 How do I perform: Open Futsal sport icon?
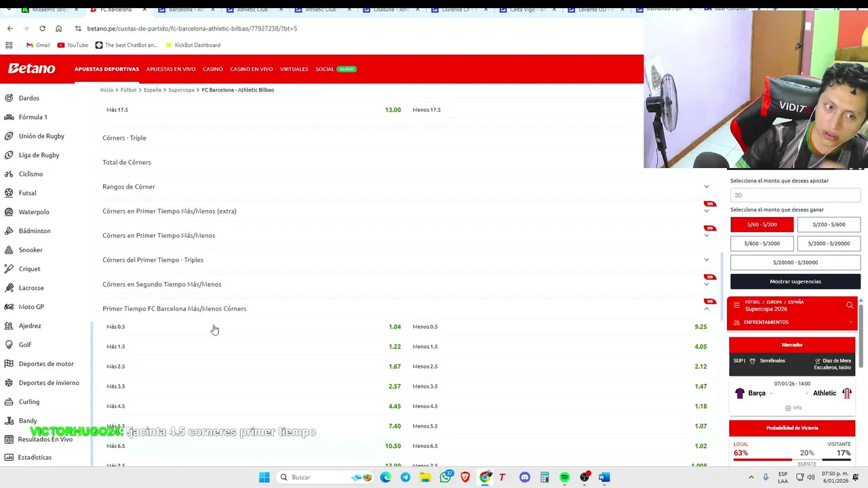click(x=9, y=192)
